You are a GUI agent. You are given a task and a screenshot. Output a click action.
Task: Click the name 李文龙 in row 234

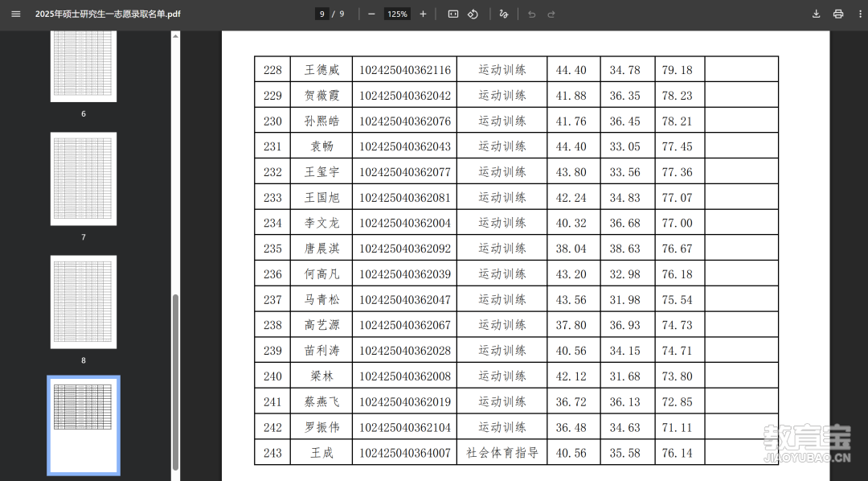321,223
